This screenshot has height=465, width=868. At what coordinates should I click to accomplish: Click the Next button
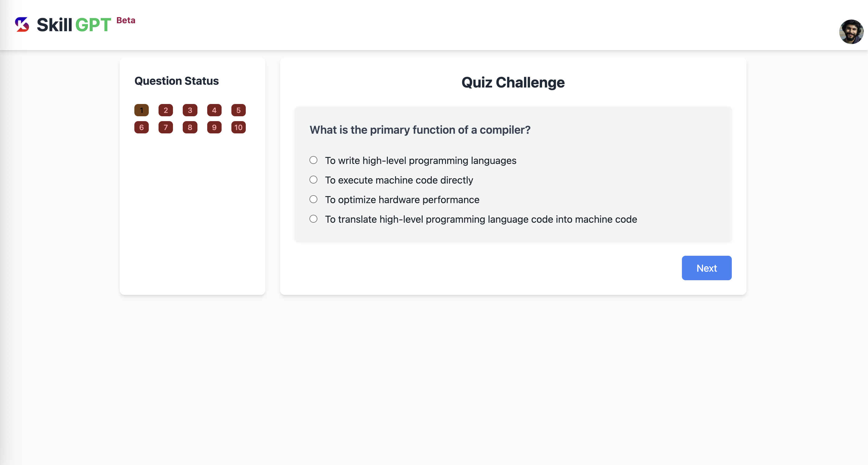point(707,268)
